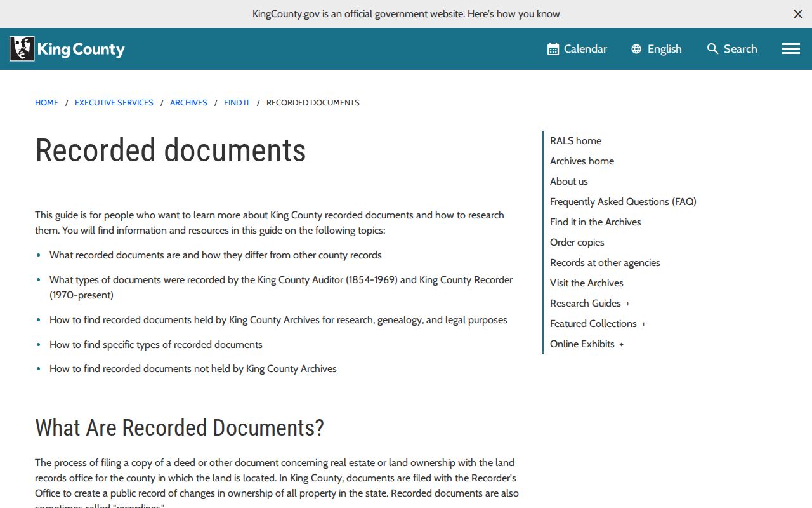Open the EXECUTIVE SERVICES breadcrumb

coord(114,102)
